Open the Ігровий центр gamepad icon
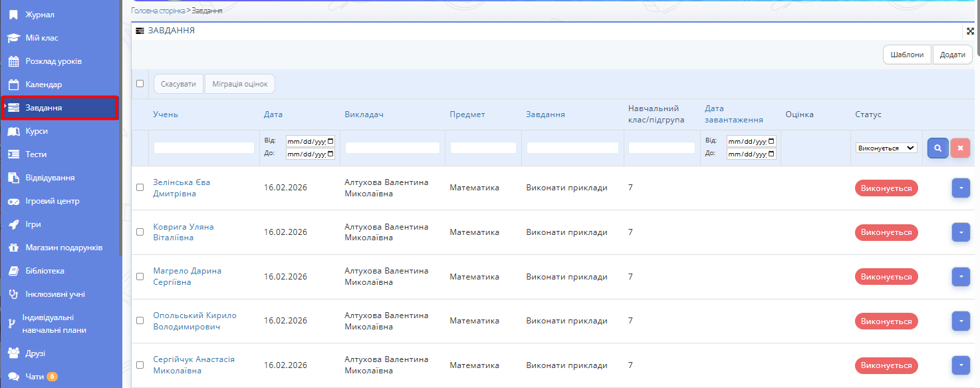Viewport: 980px width, 388px height. (x=13, y=201)
